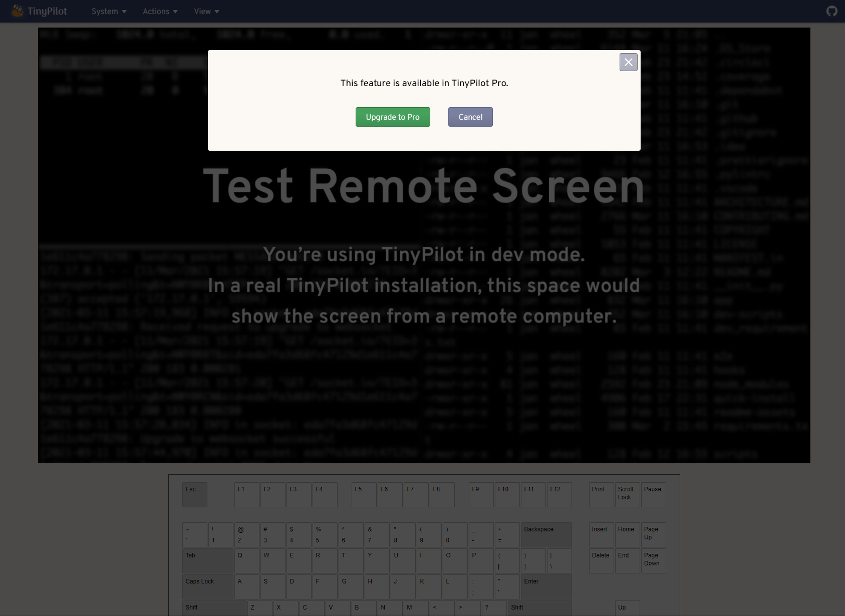Click the 0 close-parenthesis key

tap(455, 535)
